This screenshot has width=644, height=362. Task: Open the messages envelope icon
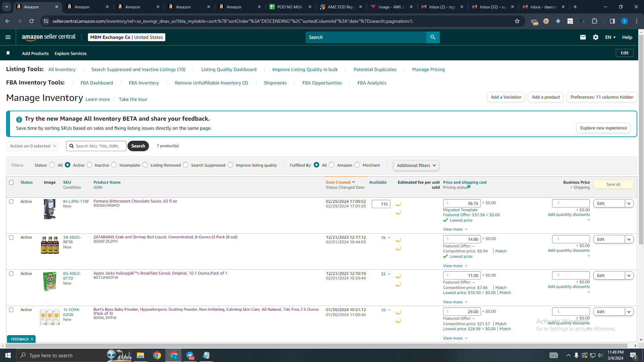[583, 37]
